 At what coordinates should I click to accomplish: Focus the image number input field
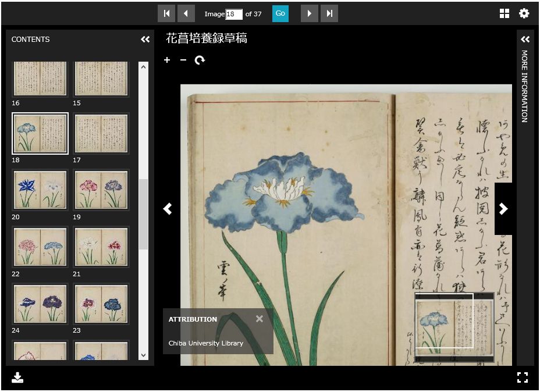234,14
